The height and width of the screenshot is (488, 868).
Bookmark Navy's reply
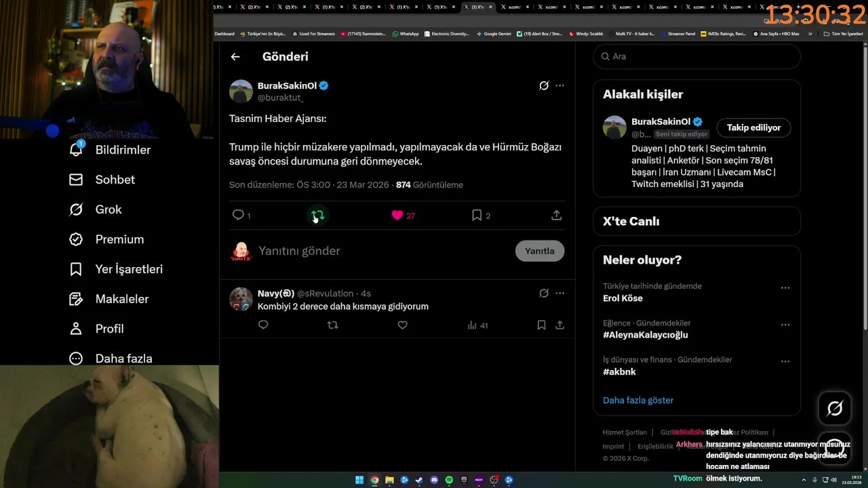tap(541, 325)
